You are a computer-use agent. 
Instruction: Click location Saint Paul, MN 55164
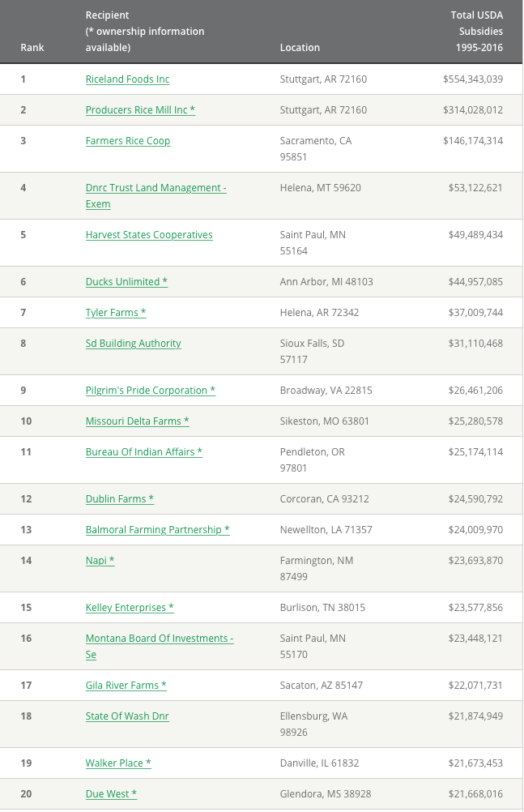[313, 243]
